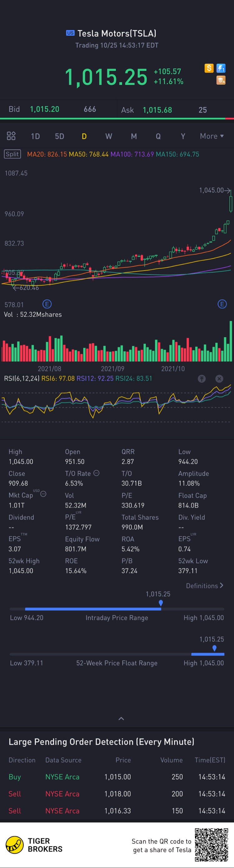Tap the RSI6: 97.08 value
The width and height of the screenshot is (234, 868).
point(58,378)
